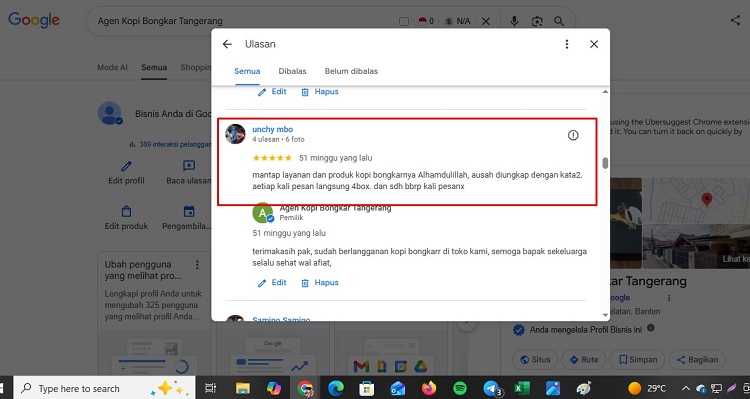This screenshot has width=750, height=399.
Task: Open Baca ulasan icon
Action: [189, 166]
